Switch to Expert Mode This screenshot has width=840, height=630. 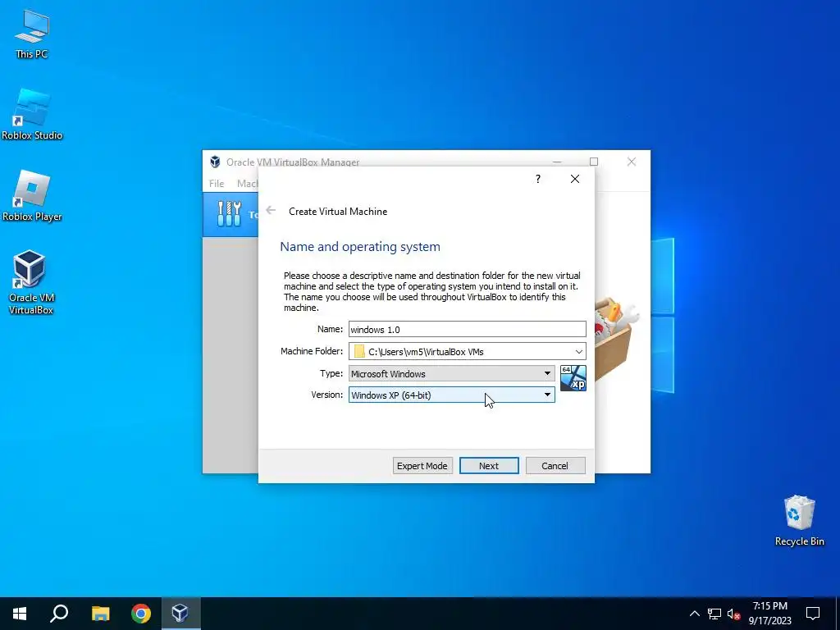(x=422, y=466)
